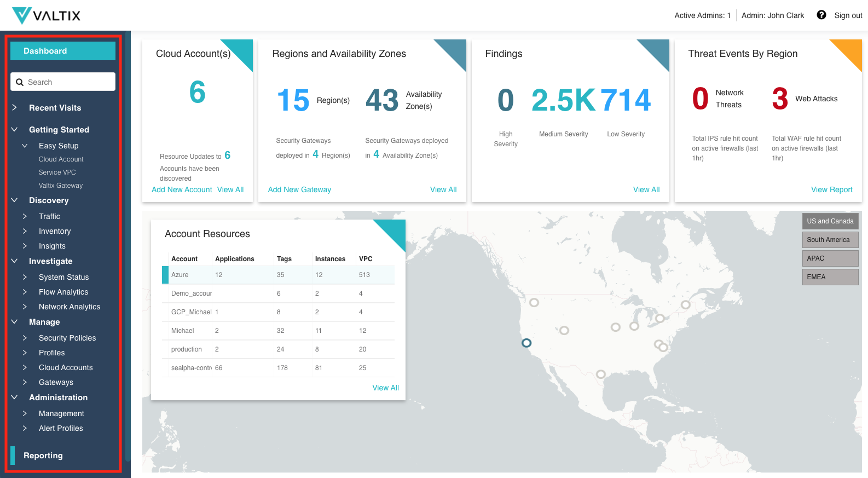
Task: Select the sealpha-contr account row
Action: 278,368
